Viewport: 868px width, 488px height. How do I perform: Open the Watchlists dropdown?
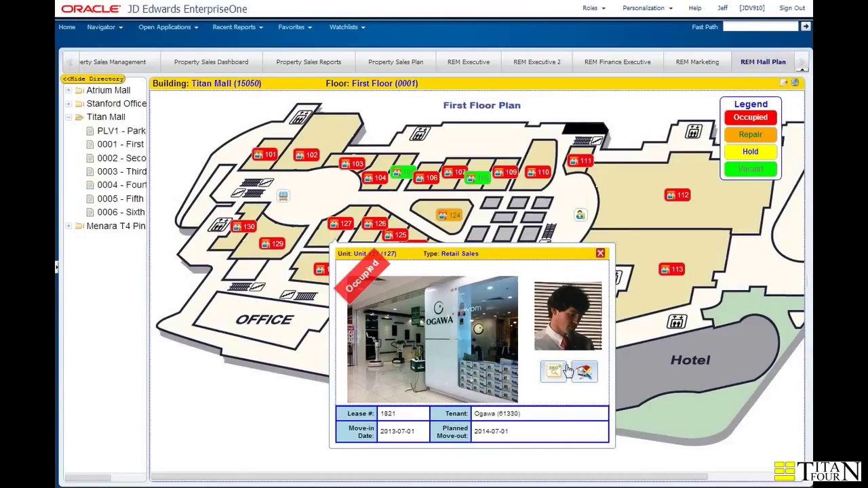(x=347, y=27)
